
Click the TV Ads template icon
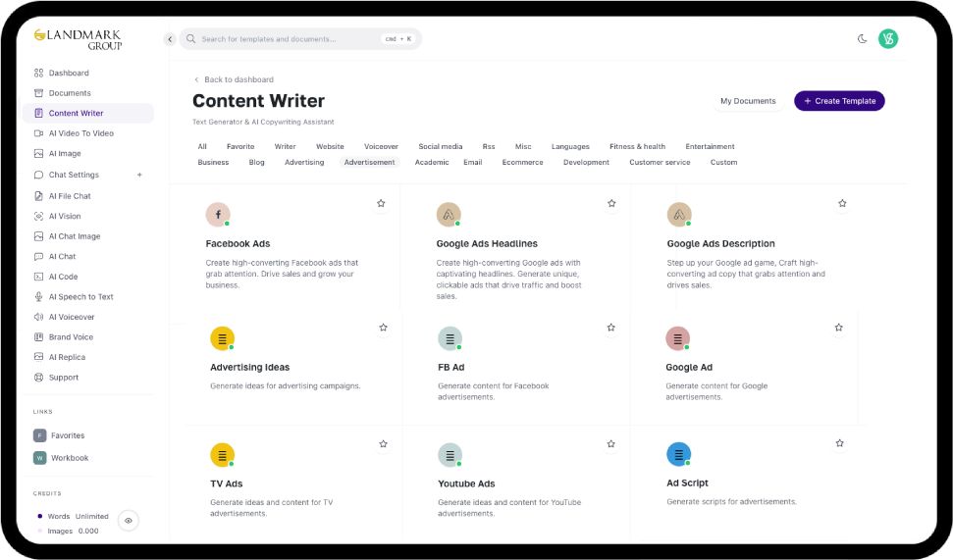[x=223, y=455]
